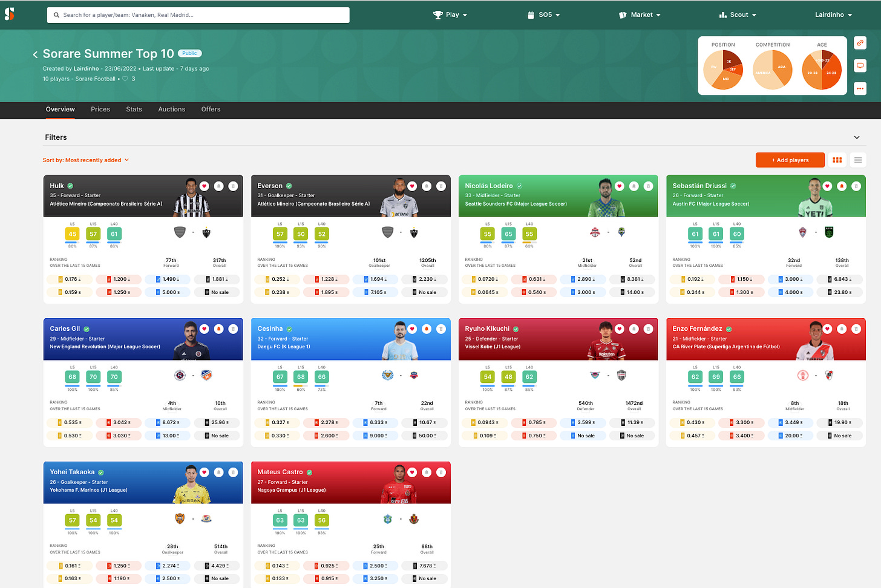The height and width of the screenshot is (588, 881).
Task: Click the Atlético Mineiro crest on Hulk's card
Action: 206,232
